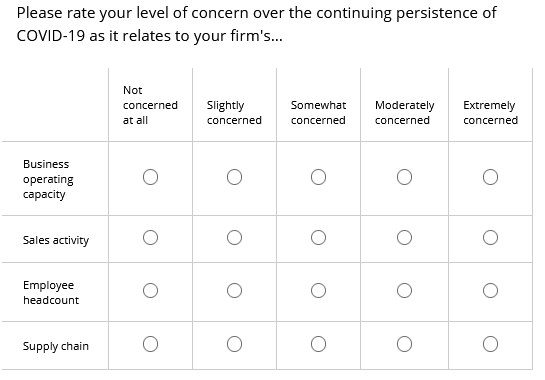545x380 pixels.
Task: Mark 'Somewhat concerned' for Employee headcount
Action: [318, 291]
